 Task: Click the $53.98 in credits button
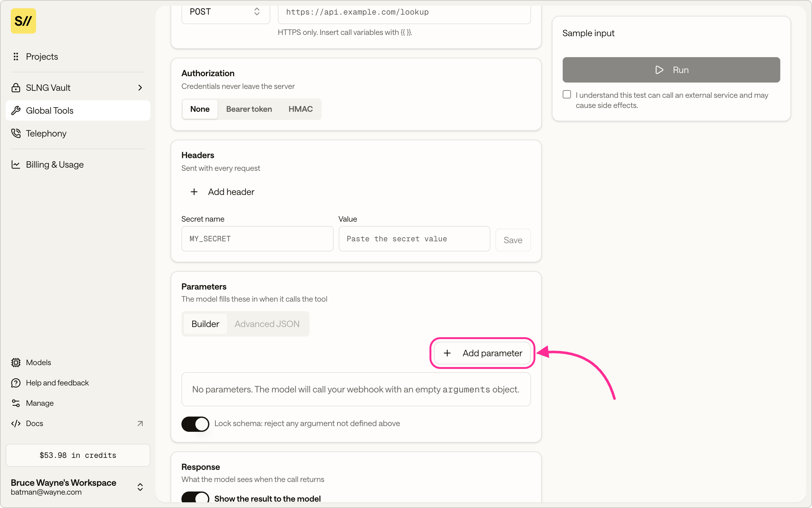coord(78,455)
